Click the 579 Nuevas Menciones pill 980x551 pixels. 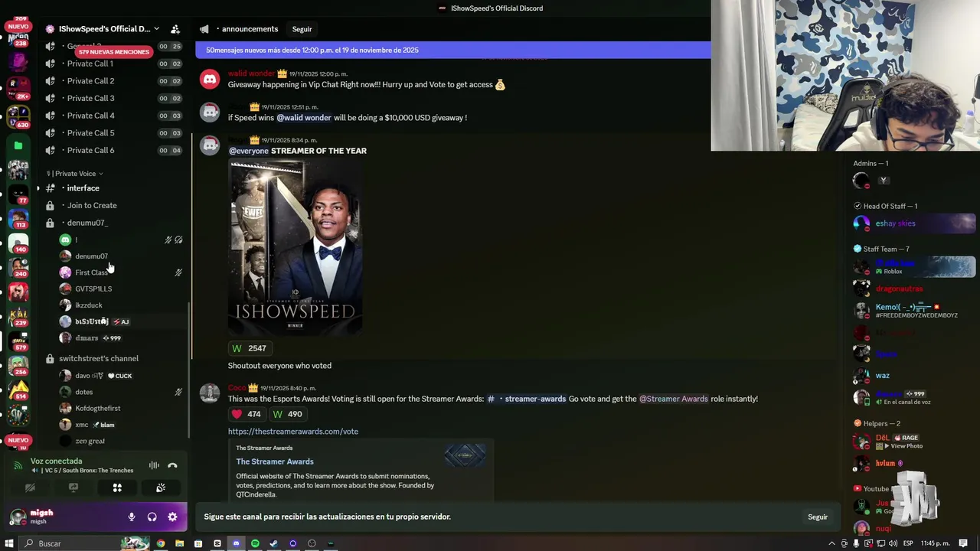point(114,52)
